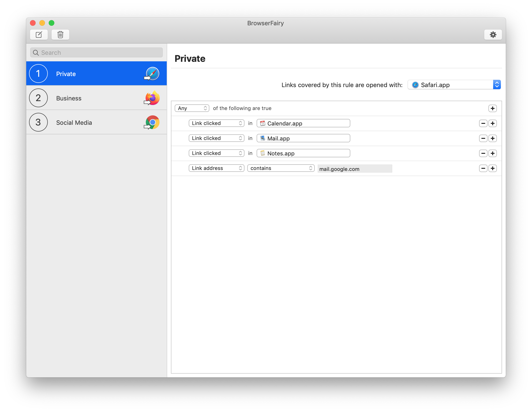Image resolution: width=532 pixels, height=412 pixels.
Task: Click the Mail.app application field
Action: [303, 138]
